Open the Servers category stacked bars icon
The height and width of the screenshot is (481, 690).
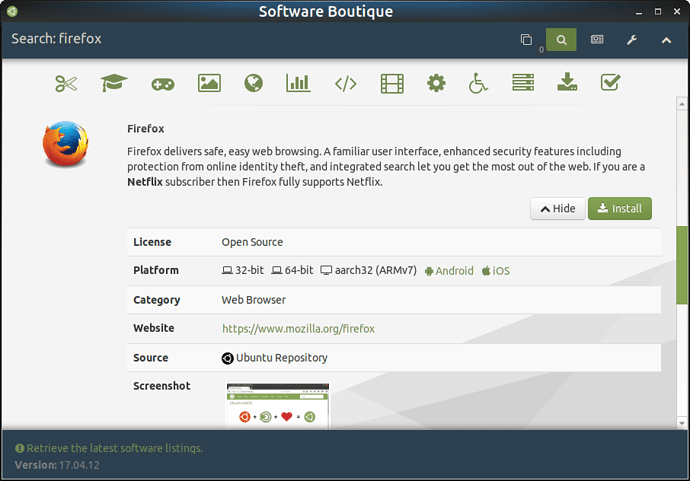click(523, 82)
